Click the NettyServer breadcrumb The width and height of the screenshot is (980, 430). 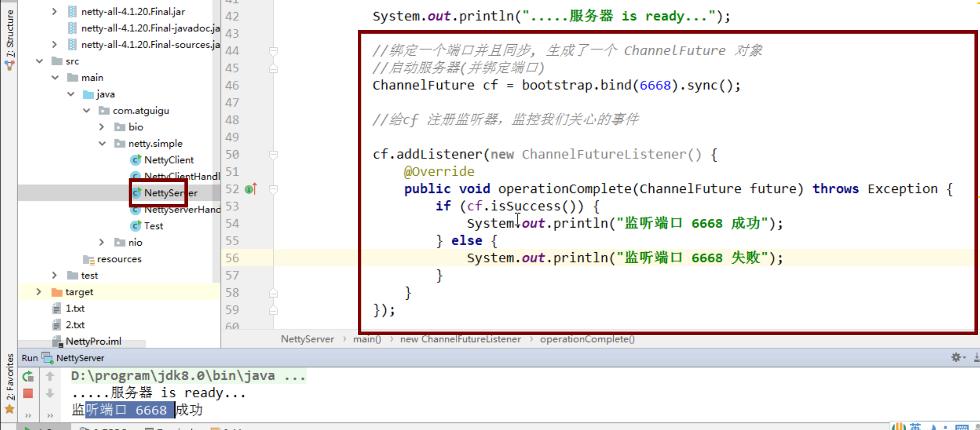tap(307, 339)
